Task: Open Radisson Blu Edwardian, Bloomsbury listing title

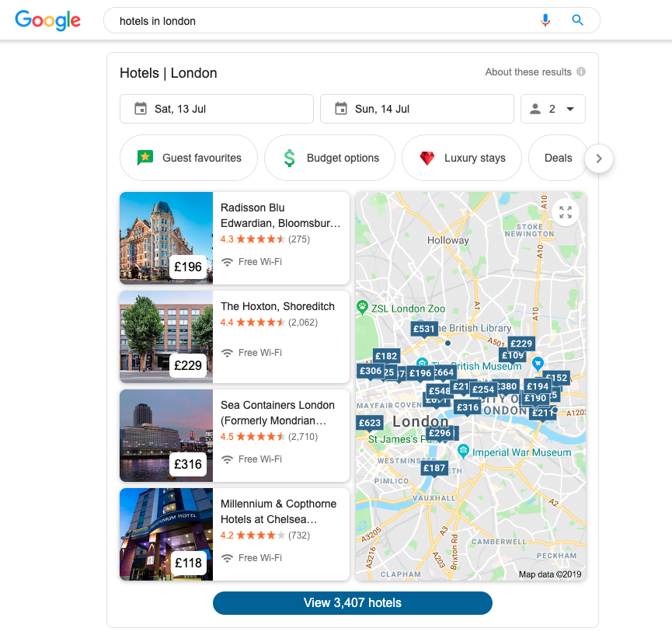Action: tap(280, 215)
